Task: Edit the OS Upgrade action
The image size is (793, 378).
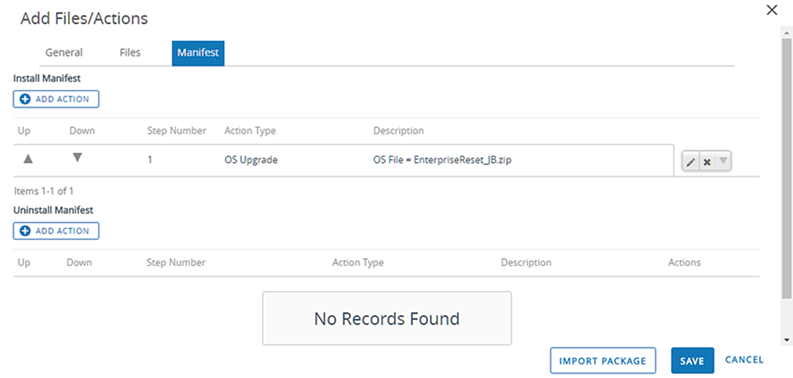Action: click(690, 162)
